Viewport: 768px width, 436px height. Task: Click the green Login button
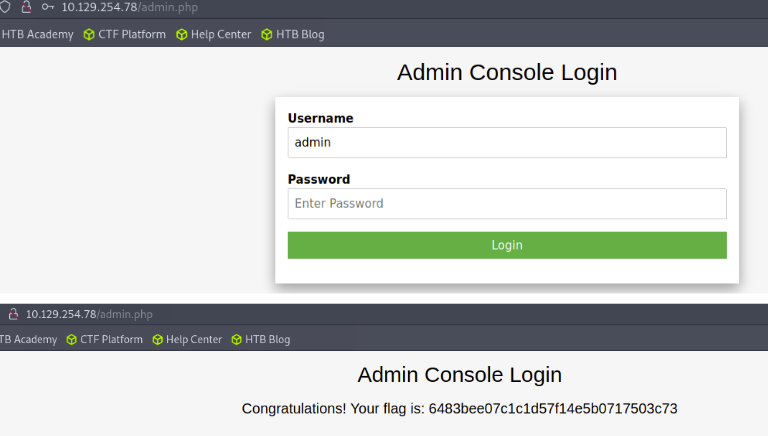pos(507,245)
